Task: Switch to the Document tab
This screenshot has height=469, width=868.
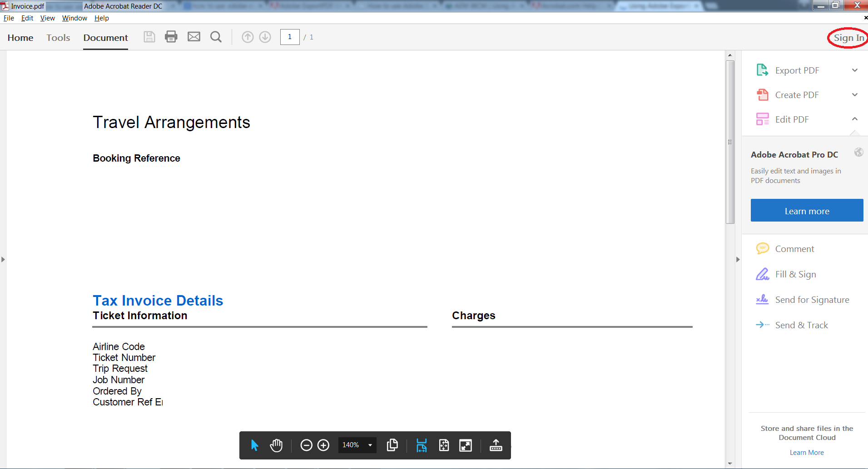Action: tap(105, 38)
